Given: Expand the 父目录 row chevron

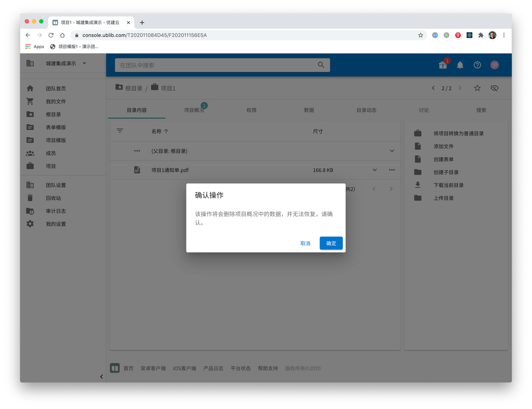Looking at the screenshot, I should [392, 151].
